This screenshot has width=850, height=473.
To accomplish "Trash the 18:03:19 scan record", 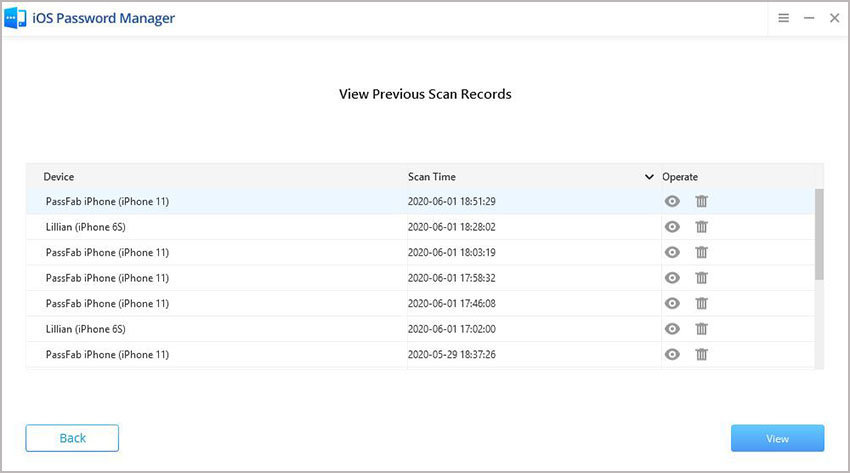I will [701, 252].
